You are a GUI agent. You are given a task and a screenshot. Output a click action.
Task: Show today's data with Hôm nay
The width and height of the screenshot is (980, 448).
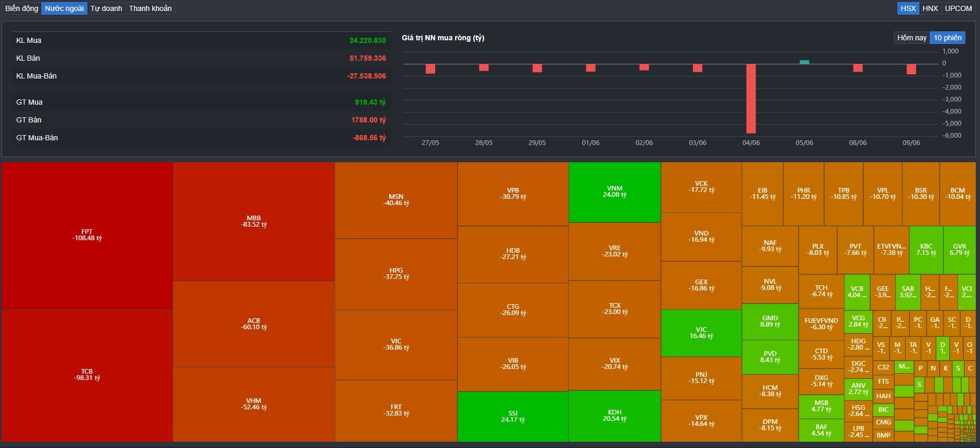tap(911, 38)
